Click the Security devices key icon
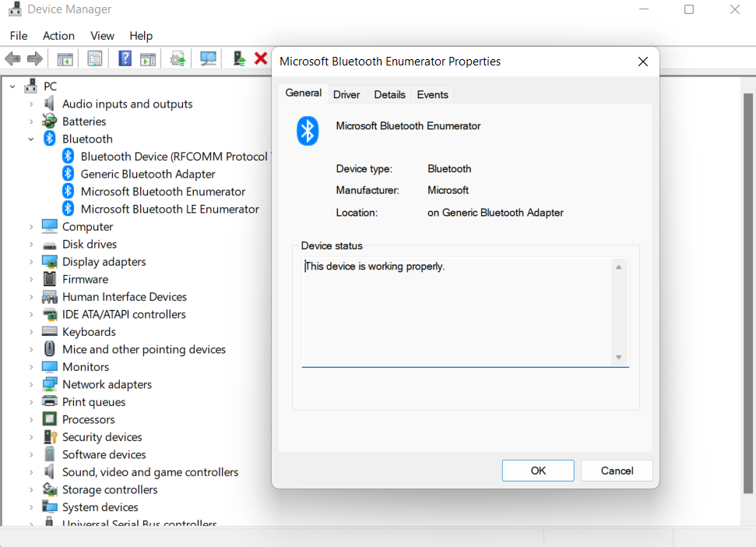The width and height of the screenshot is (756, 547). (x=50, y=436)
